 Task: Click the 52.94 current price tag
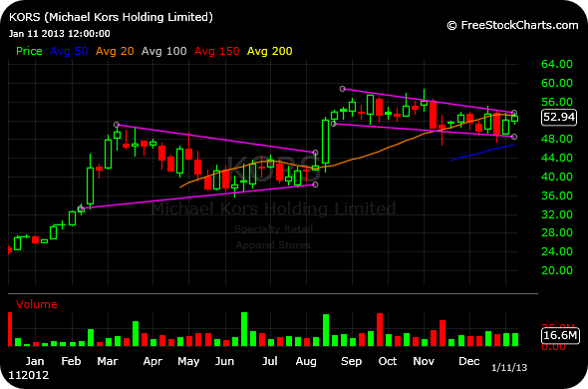coord(559,117)
